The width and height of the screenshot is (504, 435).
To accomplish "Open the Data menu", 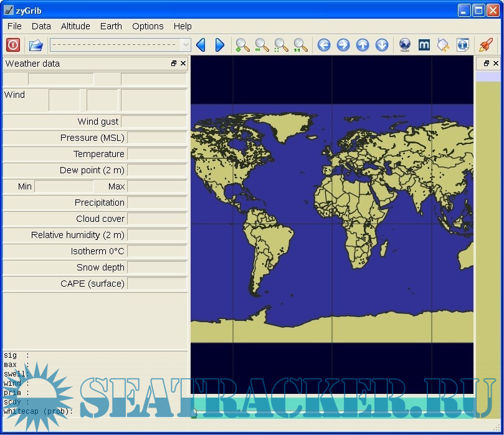I will (41, 26).
